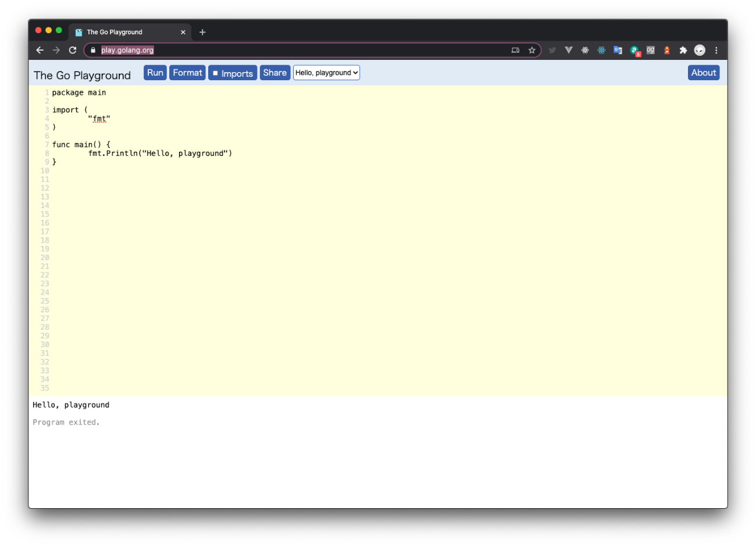Open the Extensions puzzle menu
Image resolution: width=756 pixels, height=546 pixels.
pos(683,50)
